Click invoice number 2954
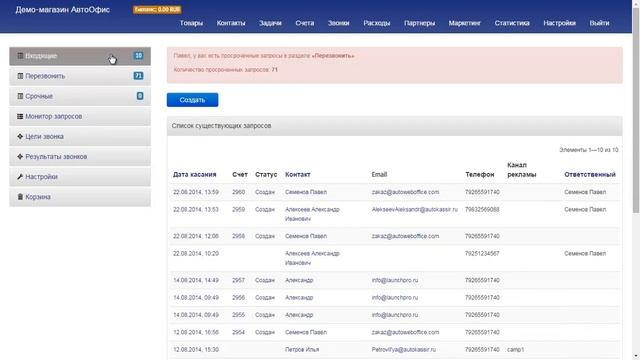The height and width of the screenshot is (360, 640). 238,332
